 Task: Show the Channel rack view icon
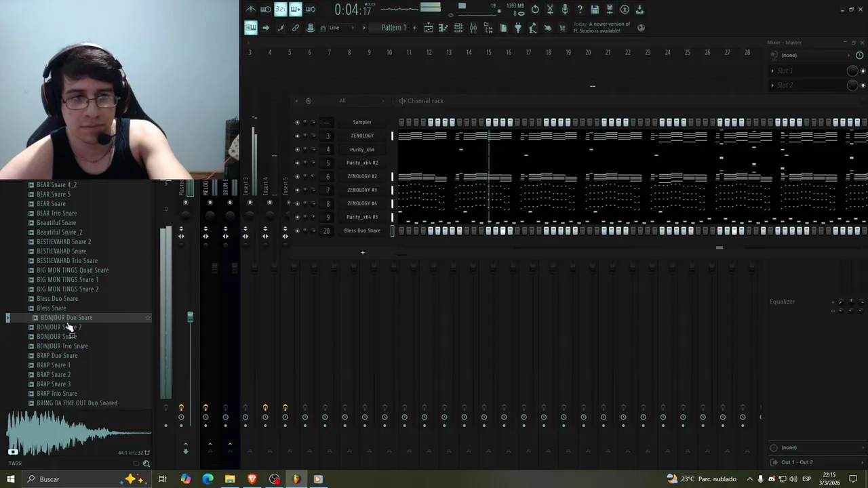tap(458, 28)
